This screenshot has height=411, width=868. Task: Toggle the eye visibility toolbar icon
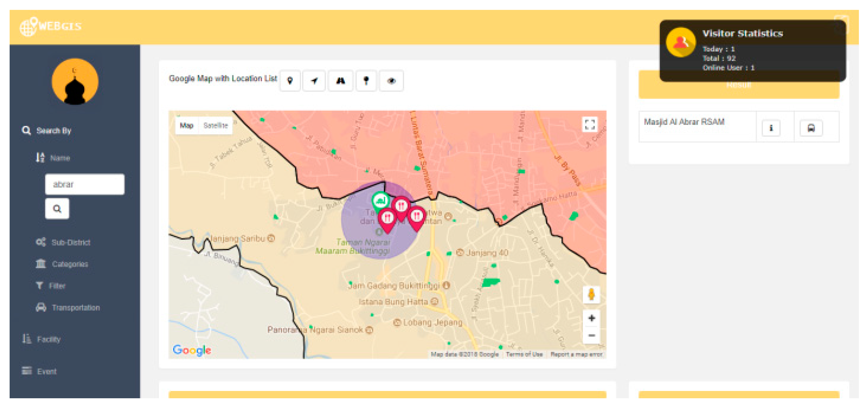pyautogui.click(x=391, y=81)
